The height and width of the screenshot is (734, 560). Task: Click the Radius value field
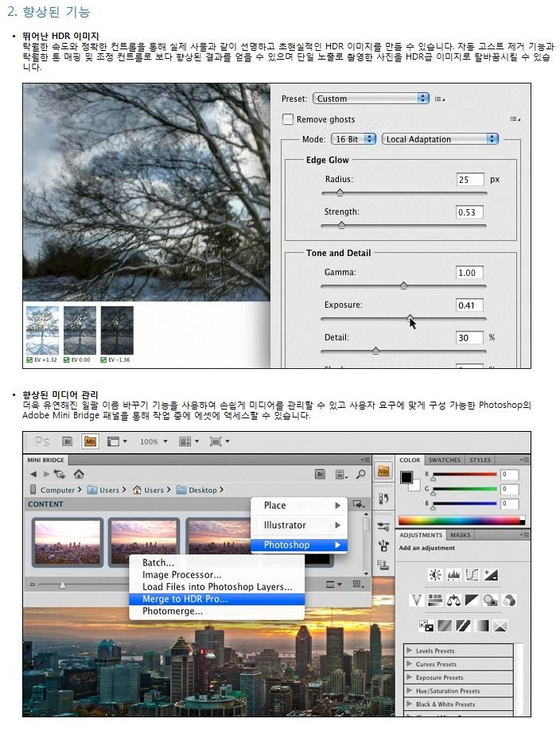click(x=469, y=179)
